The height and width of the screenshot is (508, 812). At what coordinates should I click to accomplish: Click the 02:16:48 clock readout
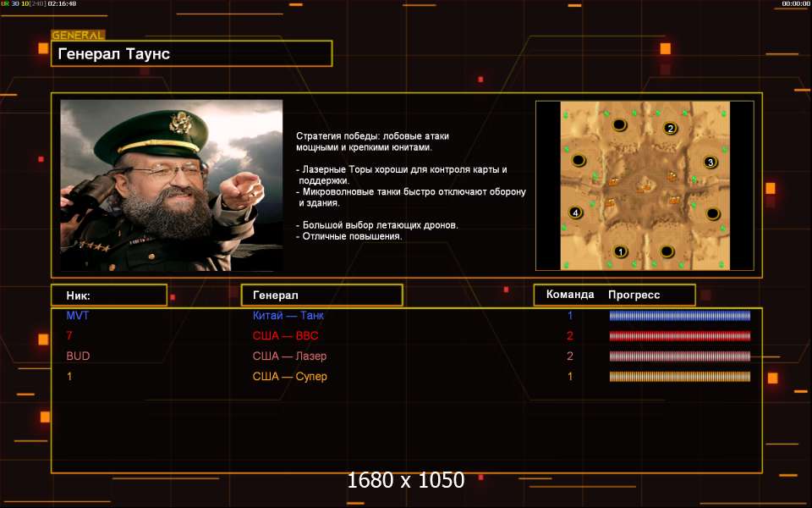[x=62, y=3]
